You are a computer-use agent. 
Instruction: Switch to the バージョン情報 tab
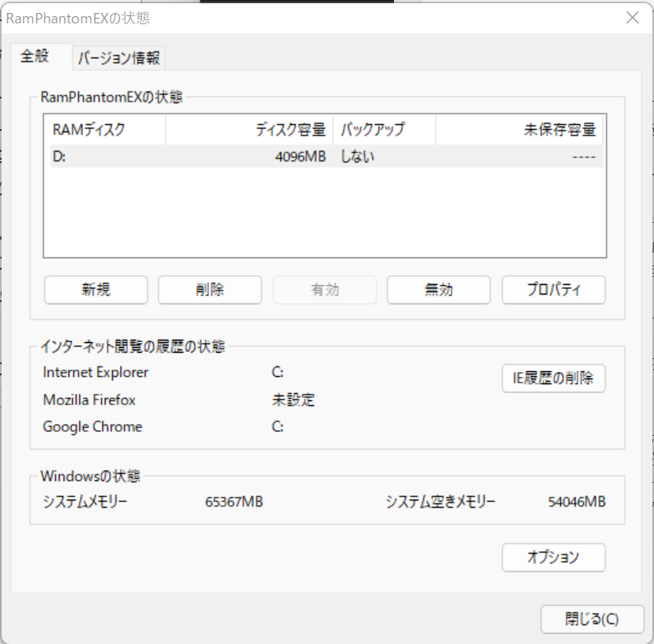pos(119,57)
